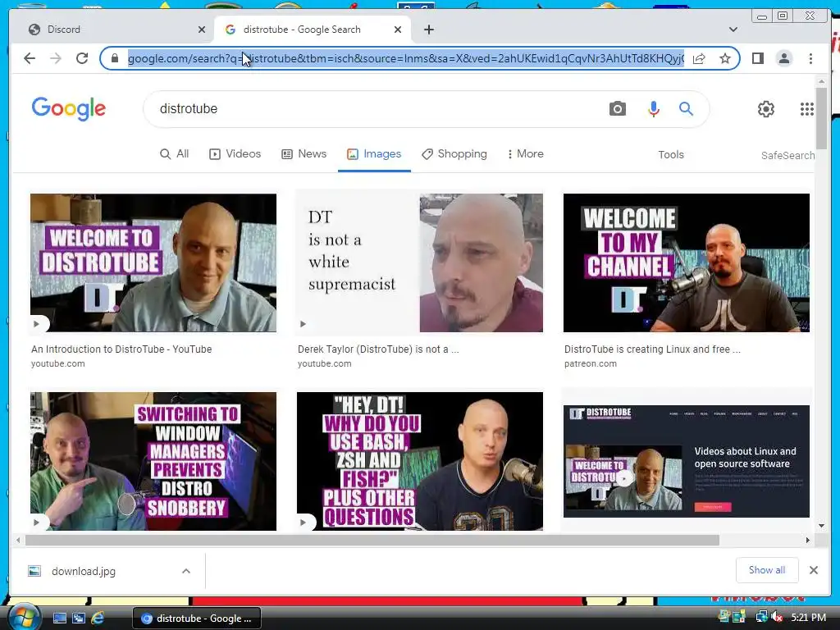
Task: Click Switch between windows quick launch icon
Action: coord(78,619)
